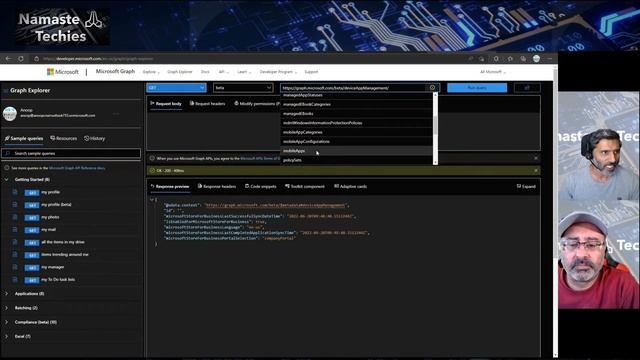Expand the Excel category
Image resolution: width=640 pixels, height=360 pixels.
coord(6,337)
